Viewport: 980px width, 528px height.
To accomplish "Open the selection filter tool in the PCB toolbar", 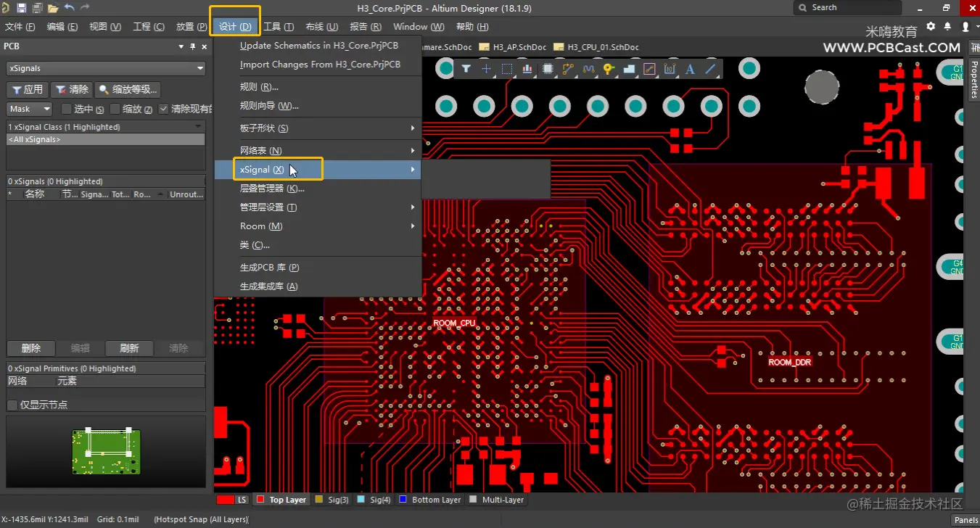I will click(x=466, y=69).
